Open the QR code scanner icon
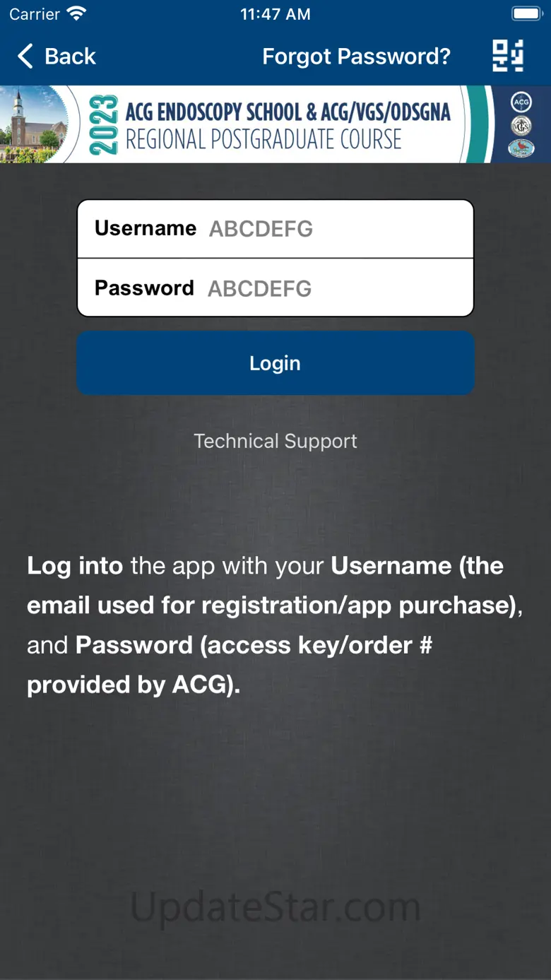551x980 pixels. (508, 56)
